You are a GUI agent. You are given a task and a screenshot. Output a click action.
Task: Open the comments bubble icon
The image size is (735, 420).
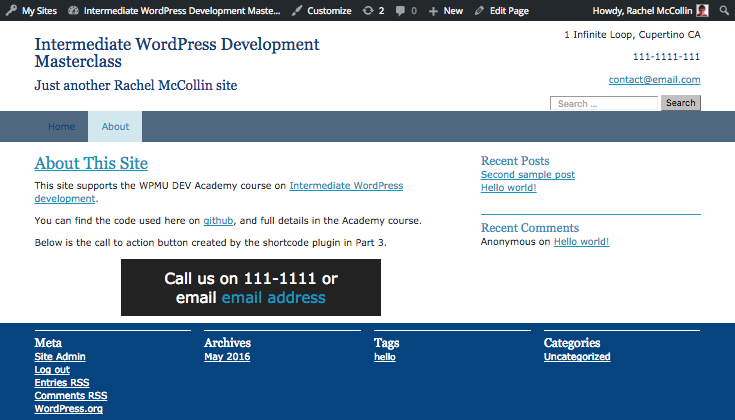(x=400, y=11)
